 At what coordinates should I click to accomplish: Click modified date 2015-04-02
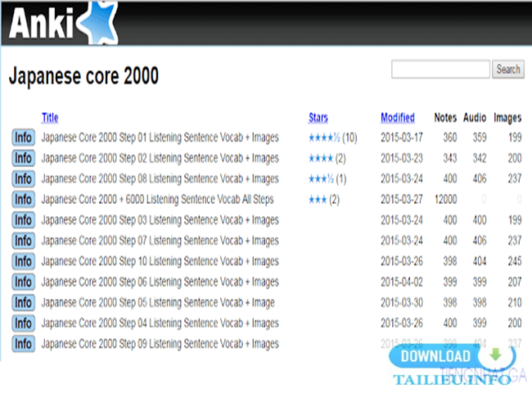(402, 282)
